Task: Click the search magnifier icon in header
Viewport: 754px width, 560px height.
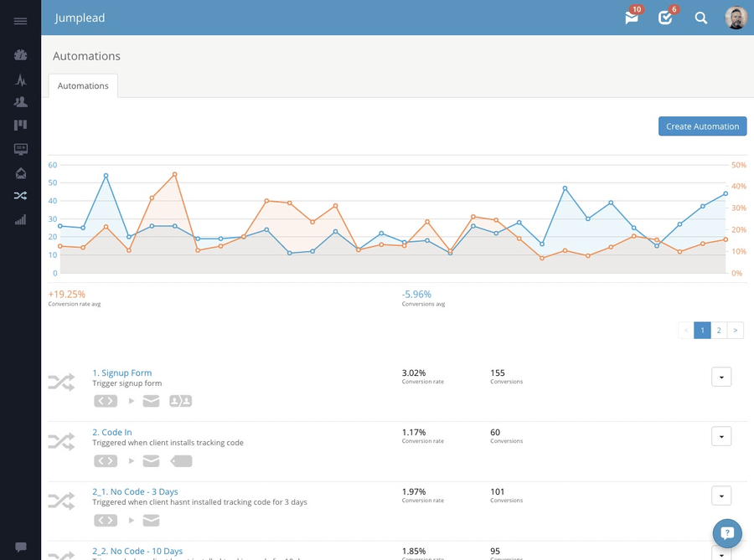Action: tap(701, 18)
